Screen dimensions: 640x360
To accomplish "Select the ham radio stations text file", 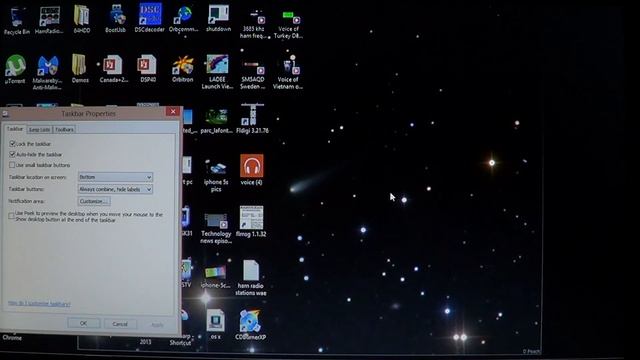I will (251, 278).
